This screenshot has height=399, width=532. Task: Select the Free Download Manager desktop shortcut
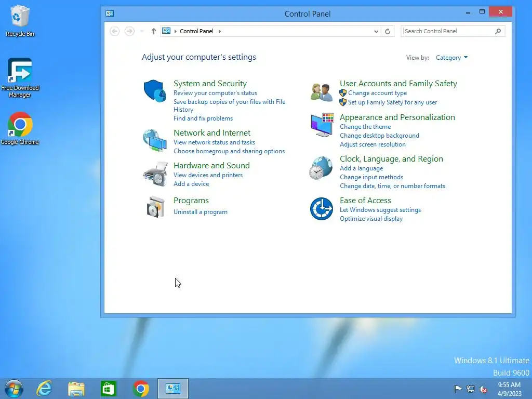20,78
